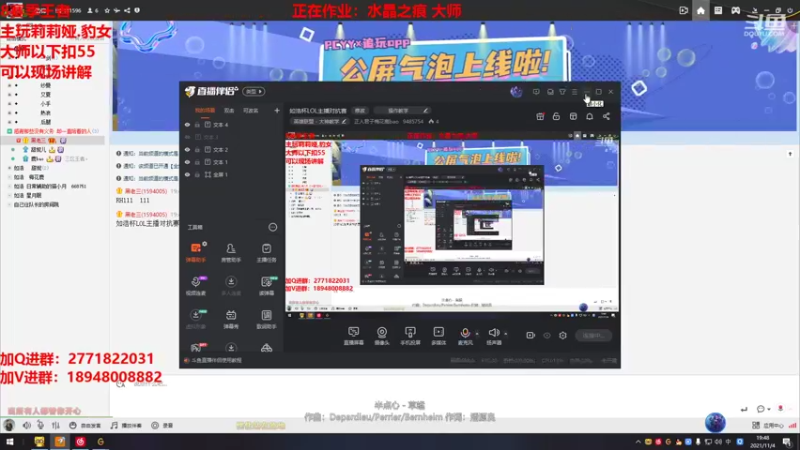Select the 自己挂队卡的房间啊 channel
Viewport: 800px width, 450px height.
36,205
